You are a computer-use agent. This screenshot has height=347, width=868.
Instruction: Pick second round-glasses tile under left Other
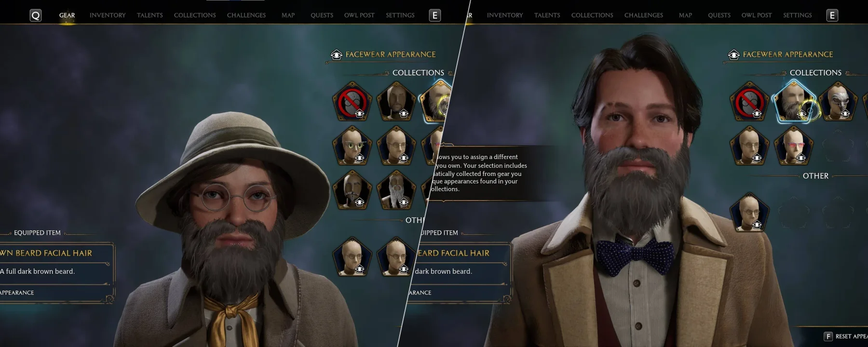point(396,257)
